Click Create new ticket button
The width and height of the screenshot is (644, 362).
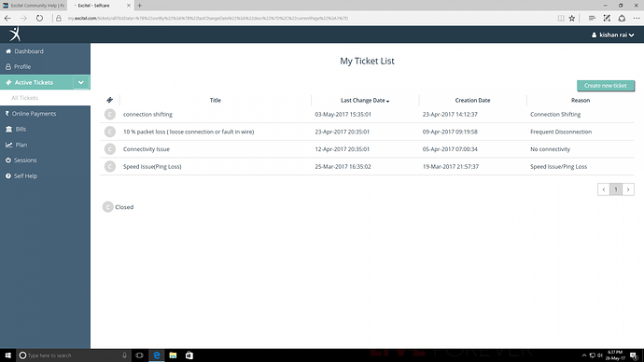coord(606,86)
